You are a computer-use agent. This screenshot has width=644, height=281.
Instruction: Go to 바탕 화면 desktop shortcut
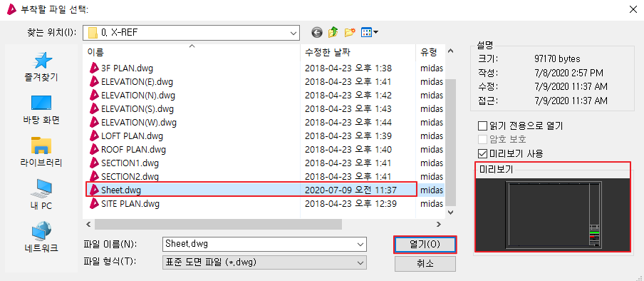click(41, 110)
